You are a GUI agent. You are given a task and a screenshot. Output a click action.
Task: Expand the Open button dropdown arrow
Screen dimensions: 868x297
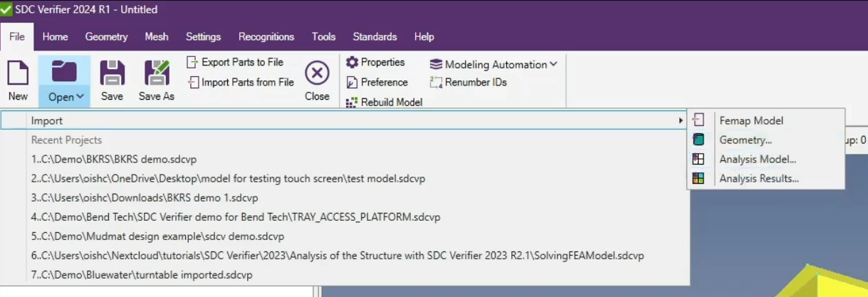tap(80, 96)
